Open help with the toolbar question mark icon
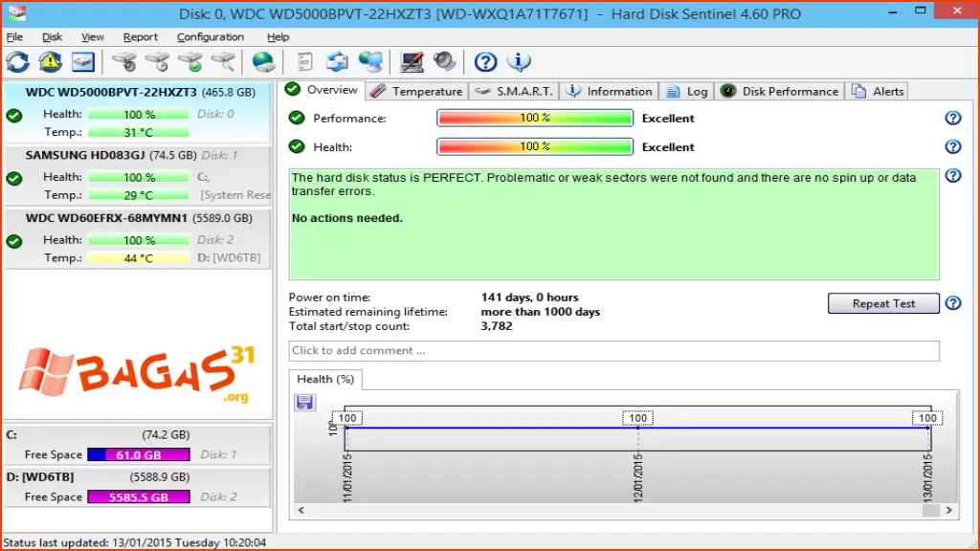The image size is (980, 551). point(485,62)
